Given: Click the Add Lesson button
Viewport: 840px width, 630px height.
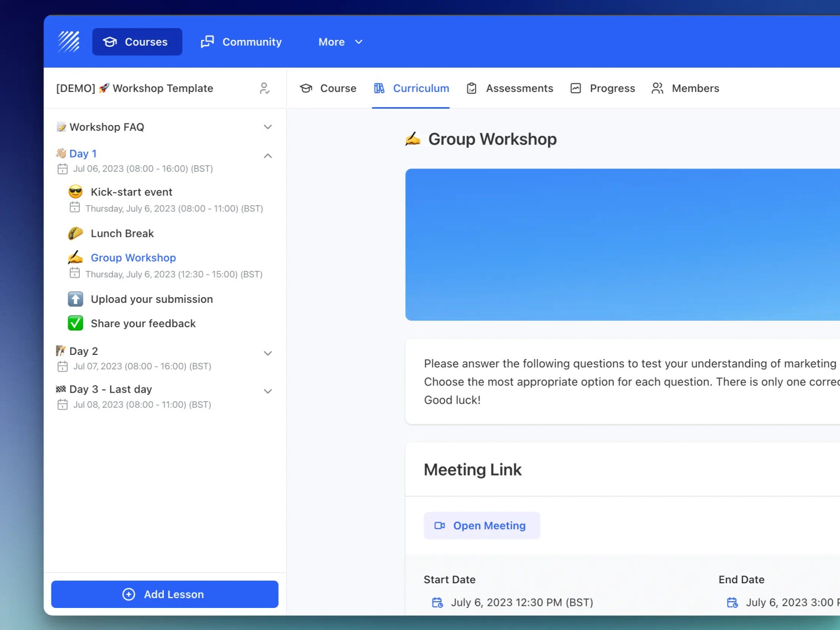Looking at the screenshot, I should click(x=165, y=594).
